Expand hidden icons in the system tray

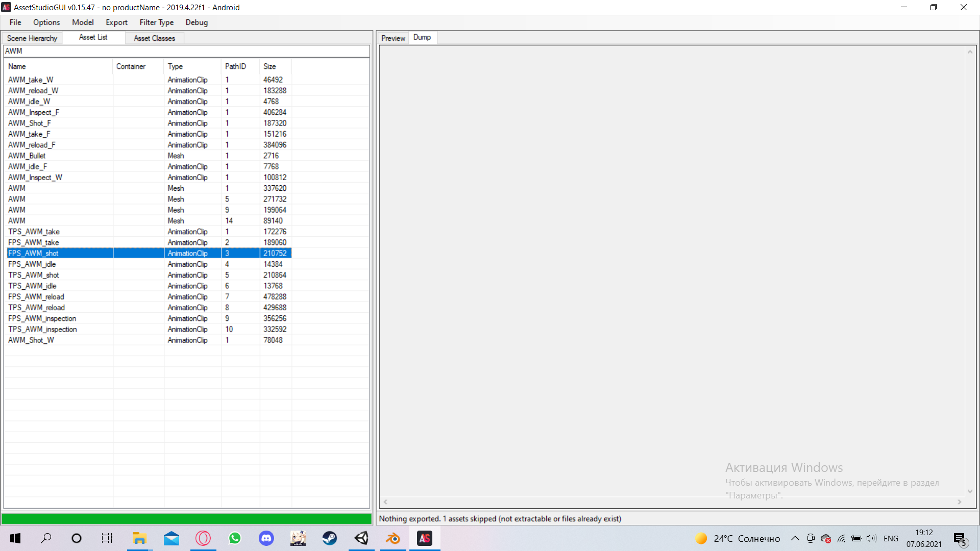[795, 538]
